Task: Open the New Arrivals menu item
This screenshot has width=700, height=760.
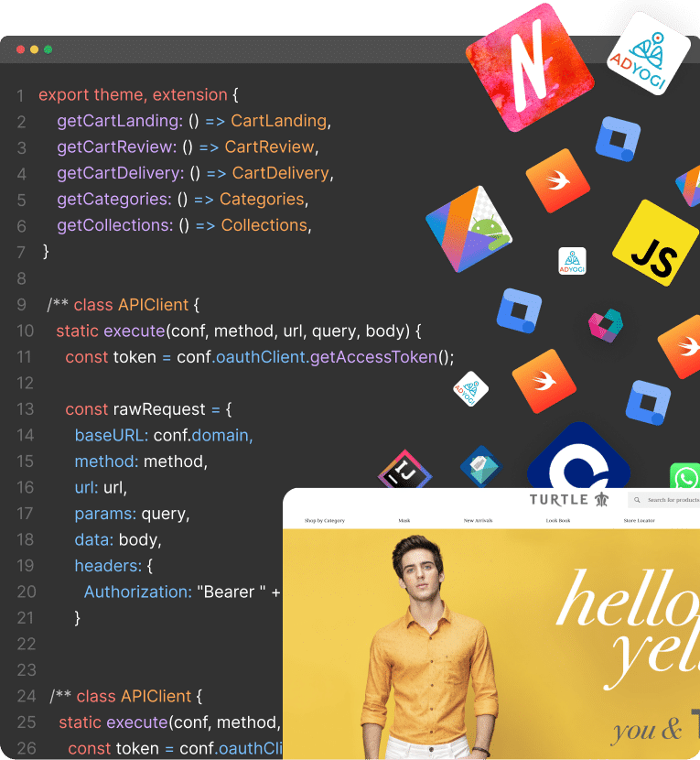Action: [x=479, y=521]
